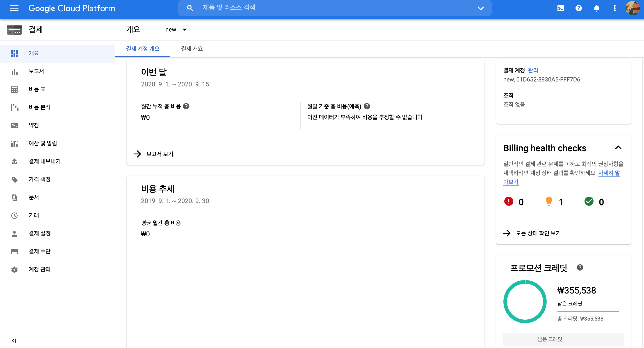Screen dimensions: 644x348
Task: Collapse the Billing health checks panel
Action: [618, 148]
